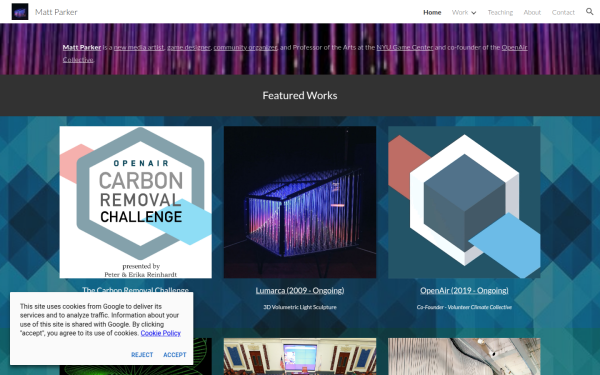Image resolution: width=600 pixels, height=375 pixels.
Task: Open The Carbon Removal Challenge title link
Action: [x=135, y=289]
